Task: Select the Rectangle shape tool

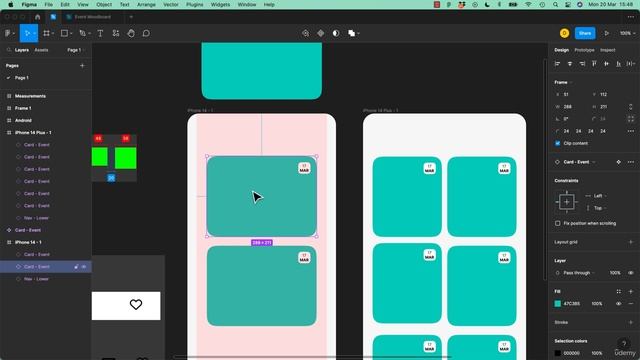Action: click(x=64, y=33)
